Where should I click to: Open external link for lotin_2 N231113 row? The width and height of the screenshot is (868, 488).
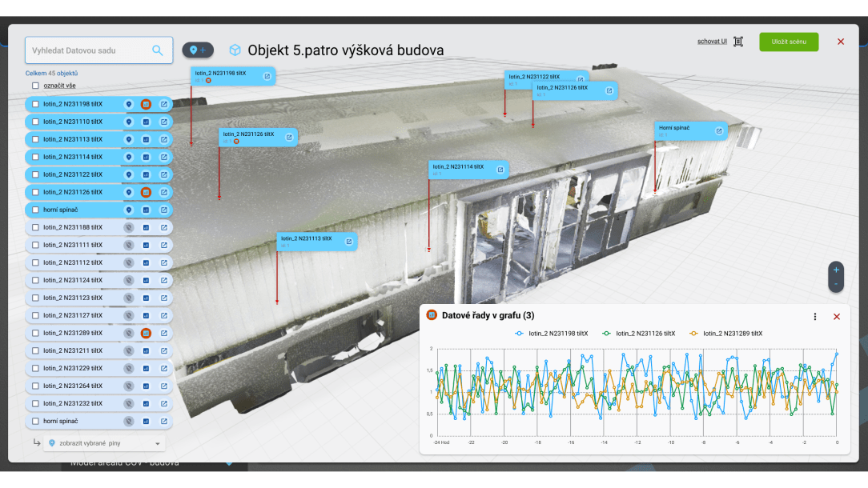tap(163, 139)
